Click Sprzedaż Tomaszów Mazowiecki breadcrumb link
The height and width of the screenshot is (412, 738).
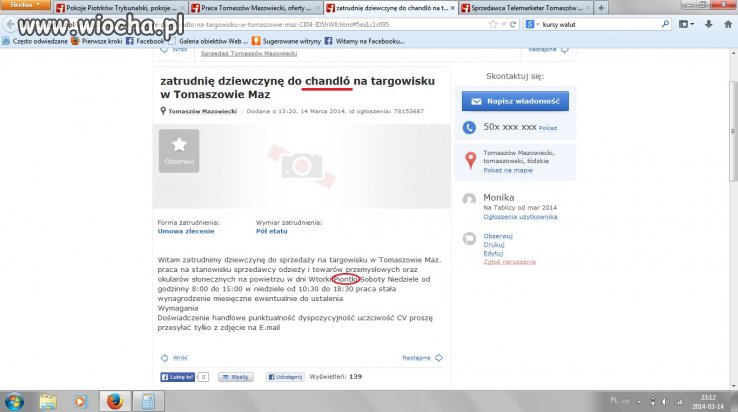click(x=249, y=54)
